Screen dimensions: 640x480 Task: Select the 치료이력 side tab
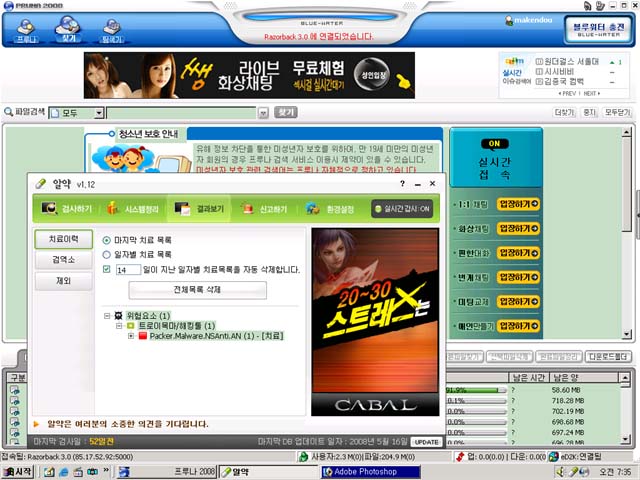64,239
